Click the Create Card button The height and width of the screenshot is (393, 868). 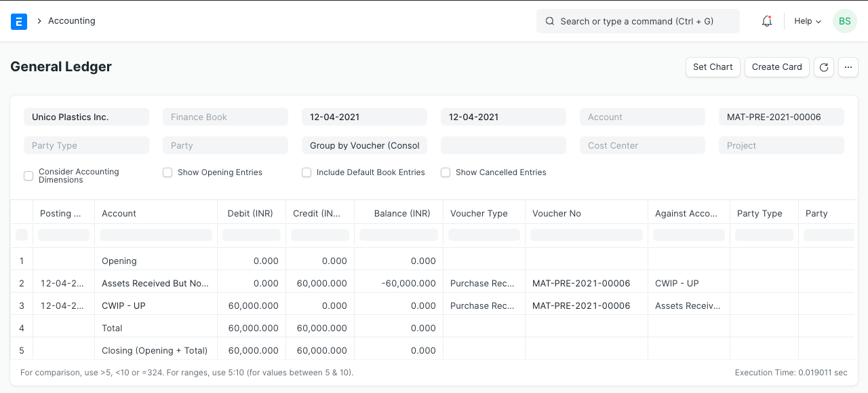(x=777, y=67)
